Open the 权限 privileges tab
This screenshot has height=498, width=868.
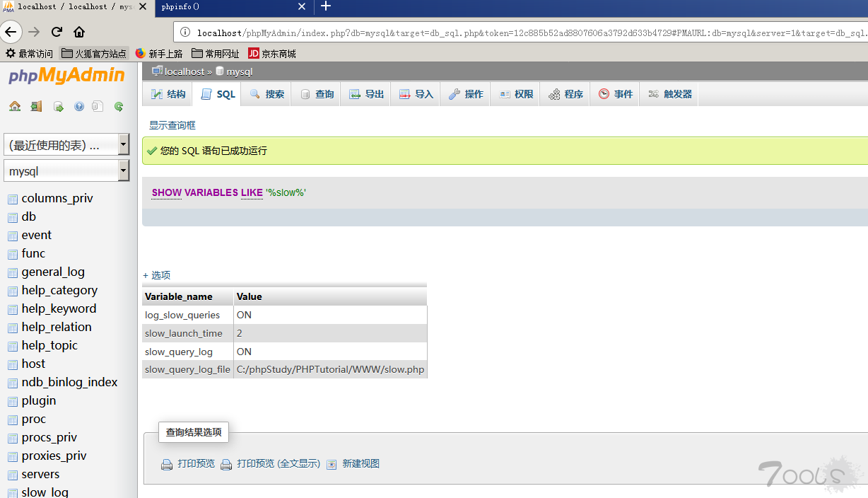(x=515, y=94)
